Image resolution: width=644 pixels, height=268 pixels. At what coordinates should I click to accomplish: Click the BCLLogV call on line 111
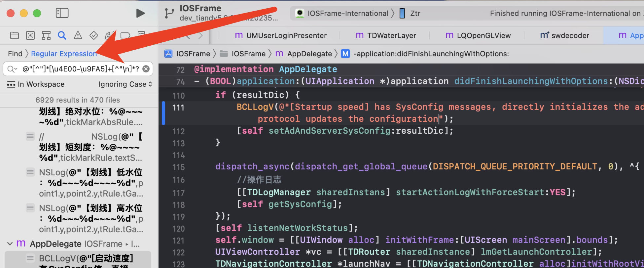[255, 107]
